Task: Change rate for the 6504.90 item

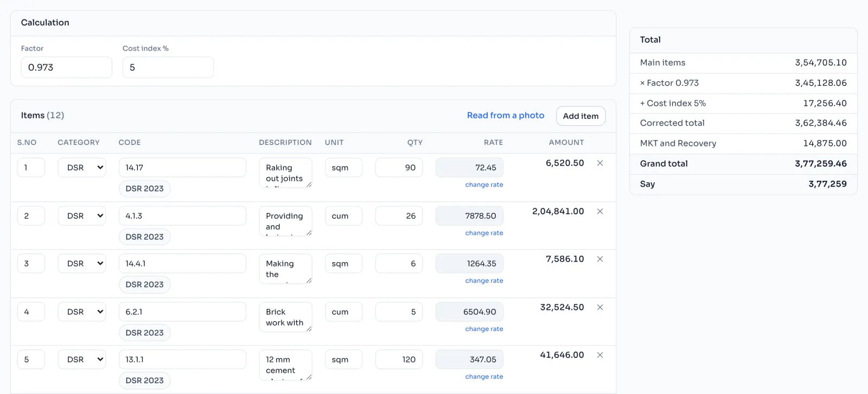Action: [x=484, y=329]
